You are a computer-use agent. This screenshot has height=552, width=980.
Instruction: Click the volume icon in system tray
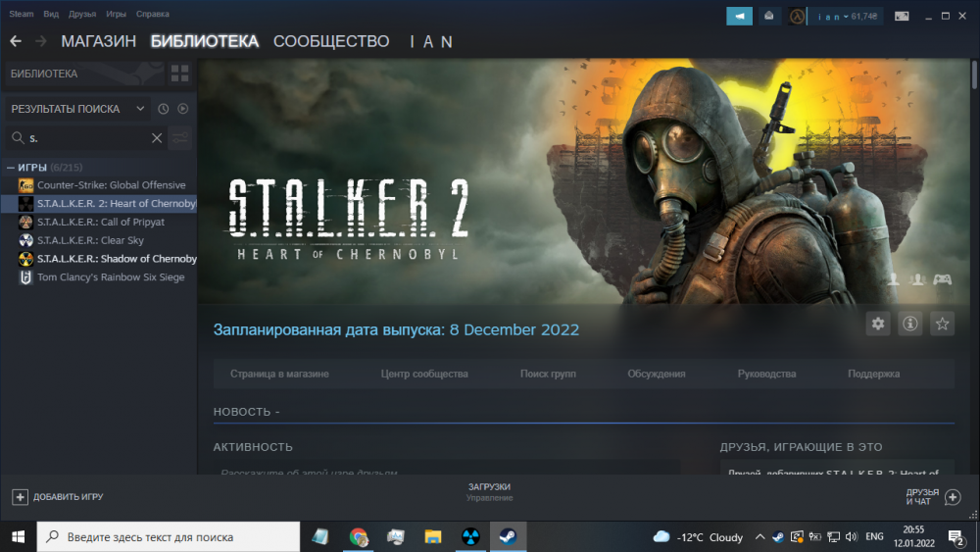click(x=852, y=537)
